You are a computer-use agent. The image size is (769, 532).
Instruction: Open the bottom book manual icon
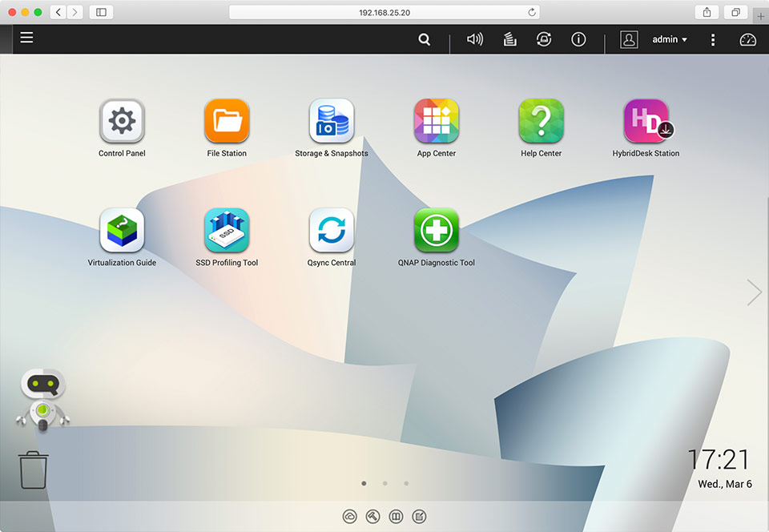coord(396,516)
